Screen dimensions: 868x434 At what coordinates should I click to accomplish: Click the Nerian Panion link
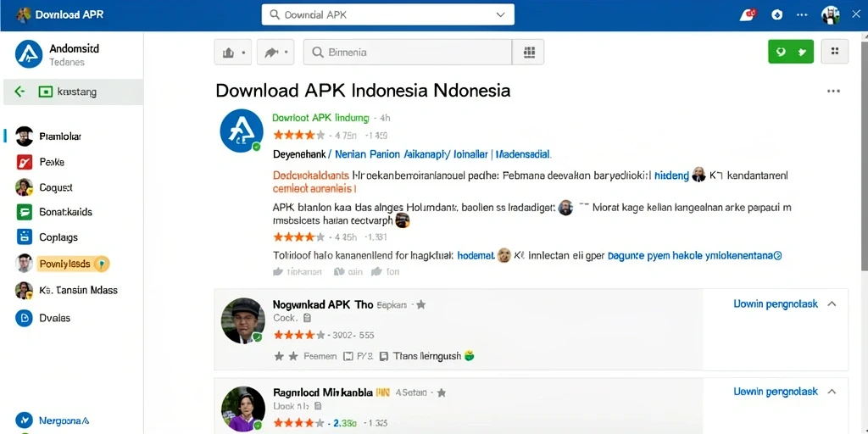click(365, 154)
